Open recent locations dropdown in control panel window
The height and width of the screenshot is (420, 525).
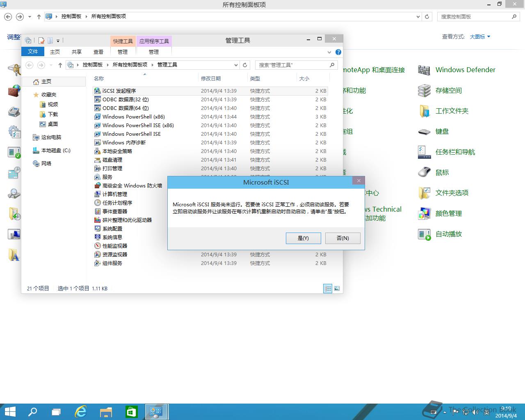30,17
